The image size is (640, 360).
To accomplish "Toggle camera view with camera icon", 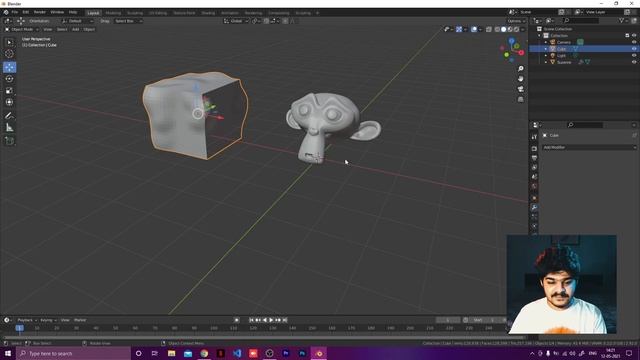I will [x=520, y=89].
